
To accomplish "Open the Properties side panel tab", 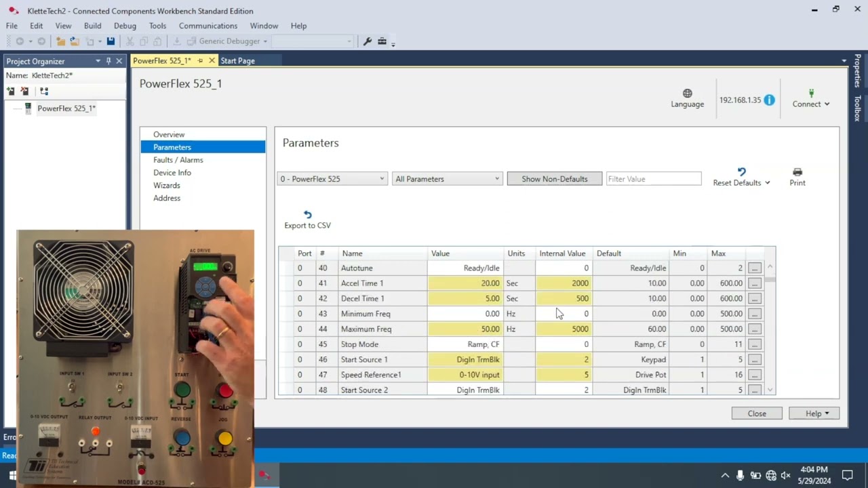I will (x=857, y=72).
